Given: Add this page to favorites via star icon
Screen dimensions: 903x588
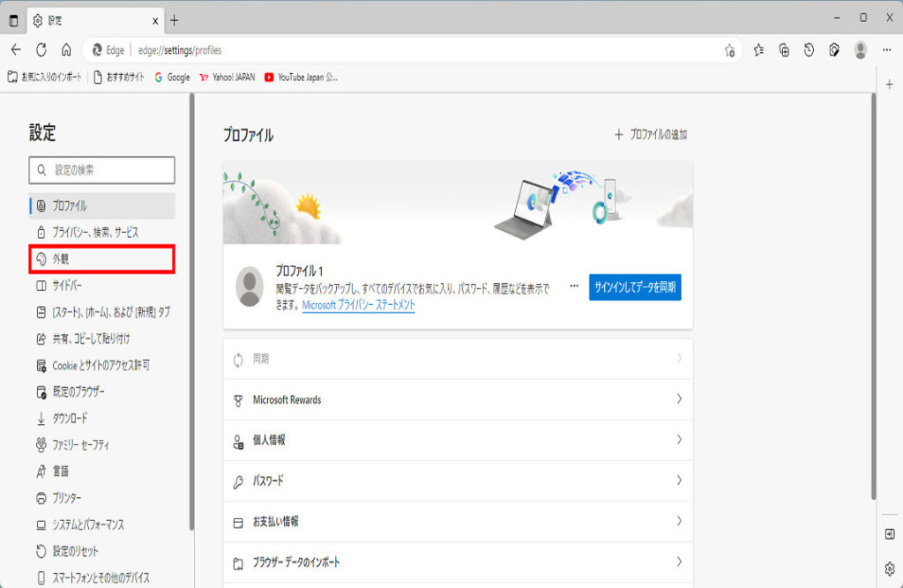Looking at the screenshot, I should (x=729, y=50).
